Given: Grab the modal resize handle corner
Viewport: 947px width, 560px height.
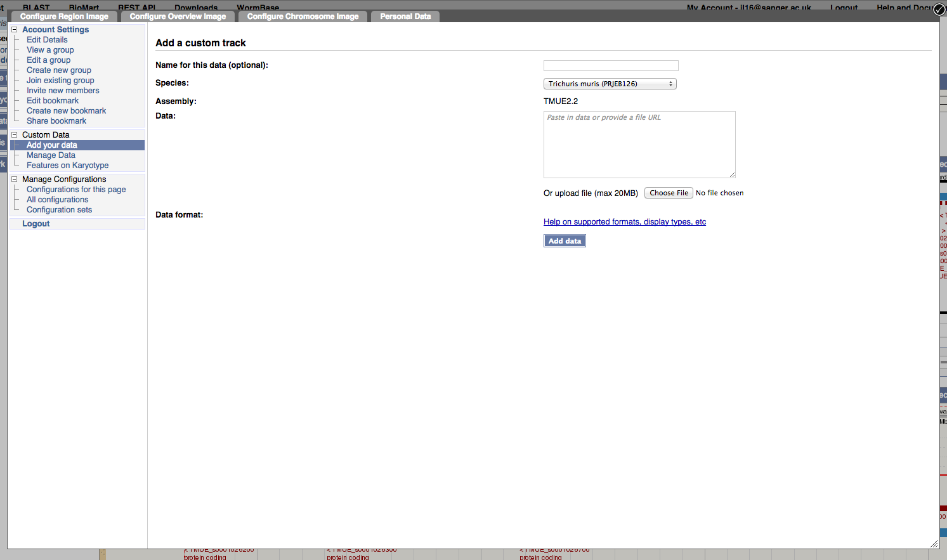Looking at the screenshot, I should click(934, 544).
